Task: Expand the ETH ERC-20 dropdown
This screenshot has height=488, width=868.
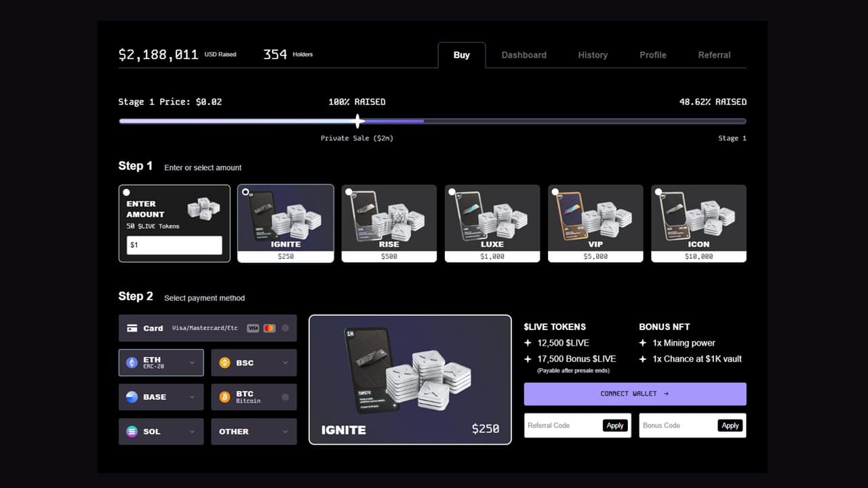Action: (x=192, y=363)
